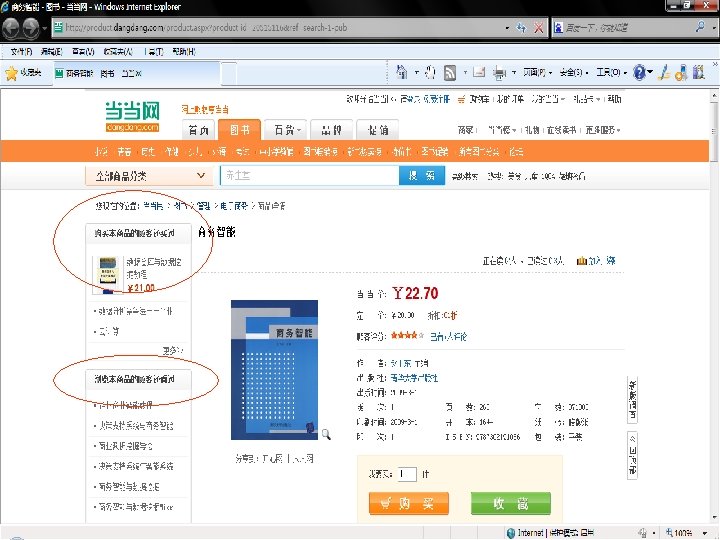The height and width of the screenshot is (540, 720).
Task: Open the 查看(V) menu
Action: coord(83,51)
